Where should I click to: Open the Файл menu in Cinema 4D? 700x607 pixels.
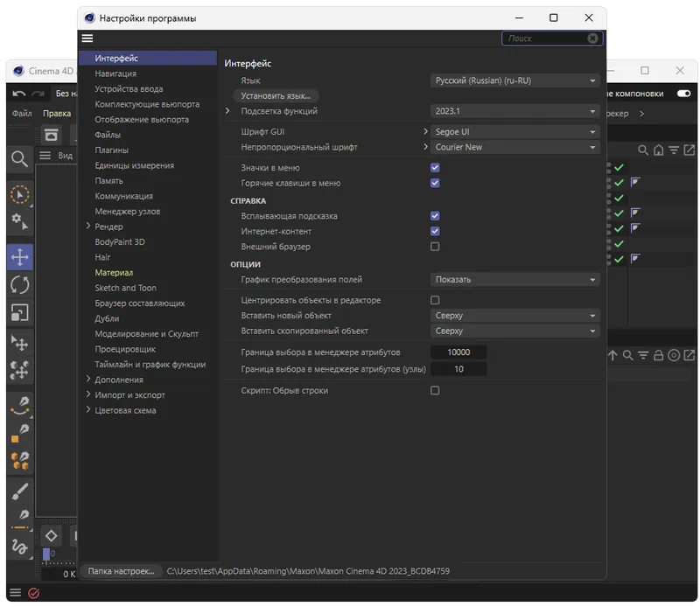tap(22, 114)
